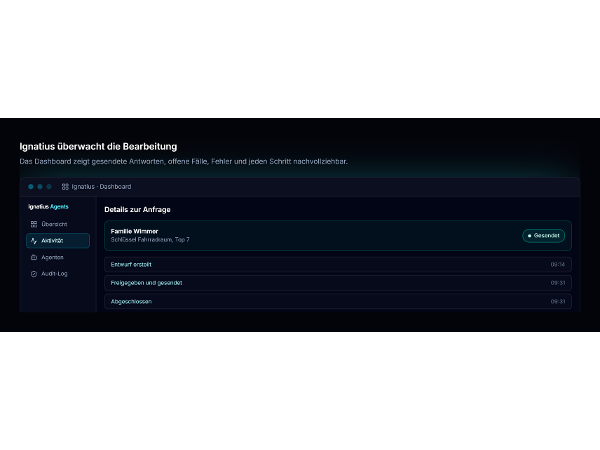Click the Ignatius überwacht die Bearbeitung heading
The height and width of the screenshot is (450, 600).
(x=98, y=147)
